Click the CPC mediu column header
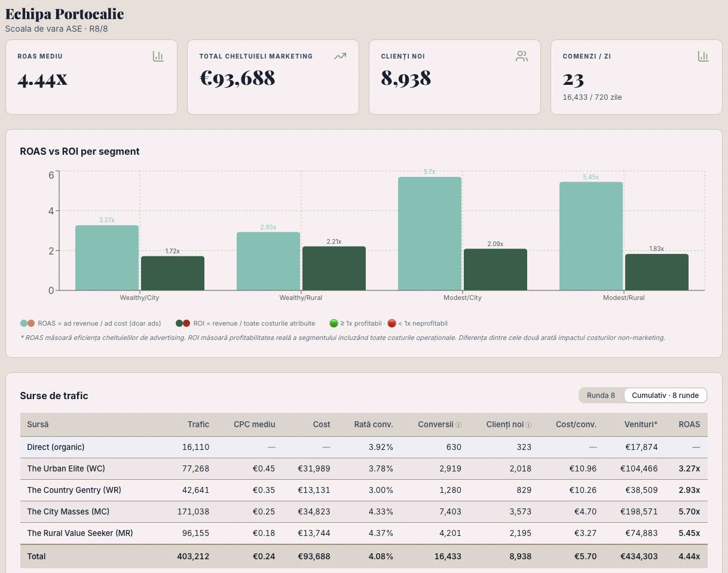Viewport: 728px width, 573px height. (255, 424)
